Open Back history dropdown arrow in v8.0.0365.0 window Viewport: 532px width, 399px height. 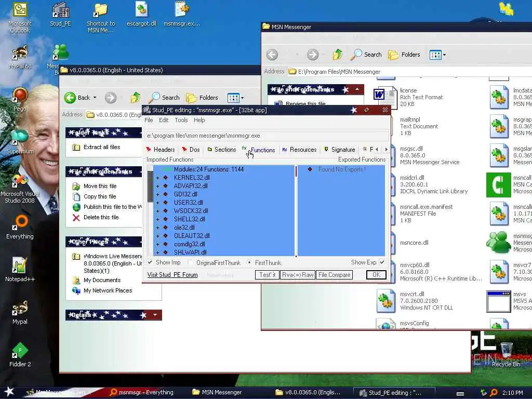(x=95, y=98)
